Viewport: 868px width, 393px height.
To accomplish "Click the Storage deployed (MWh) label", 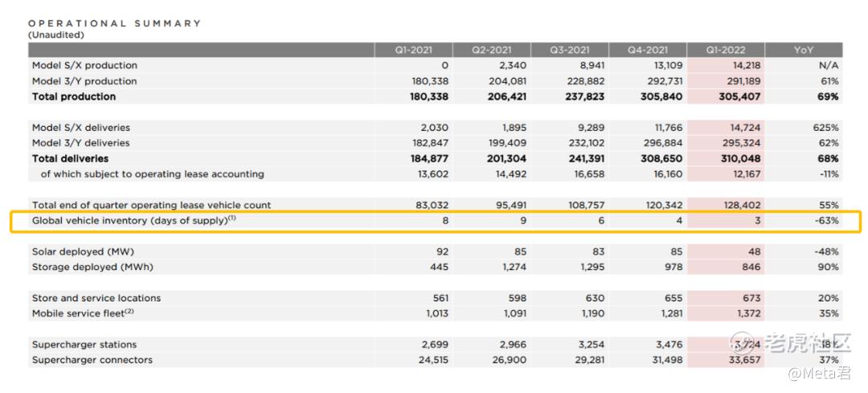I will (x=92, y=267).
